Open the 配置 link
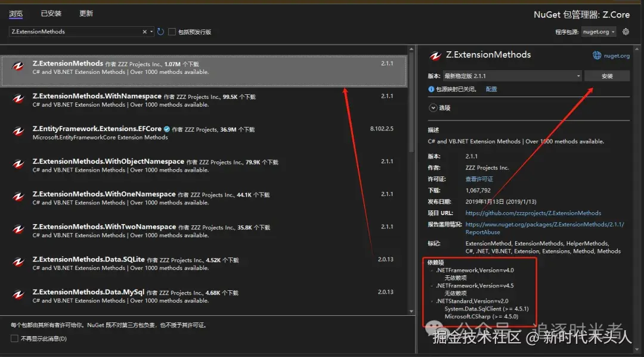The width and height of the screenshot is (644, 357). (x=491, y=89)
